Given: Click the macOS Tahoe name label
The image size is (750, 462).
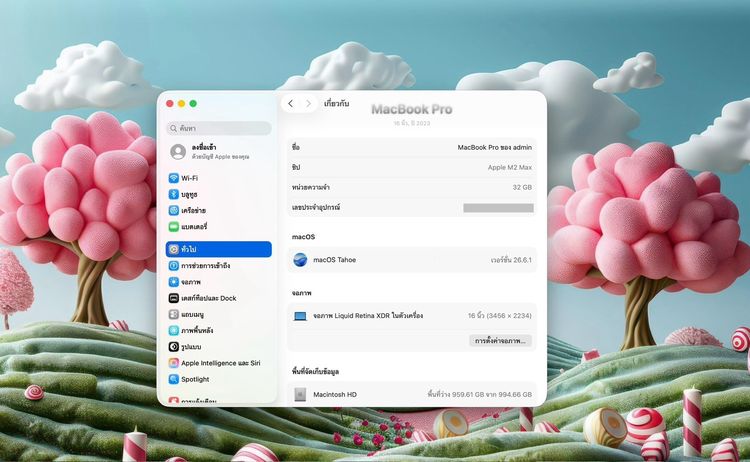Looking at the screenshot, I should coord(334,260).
